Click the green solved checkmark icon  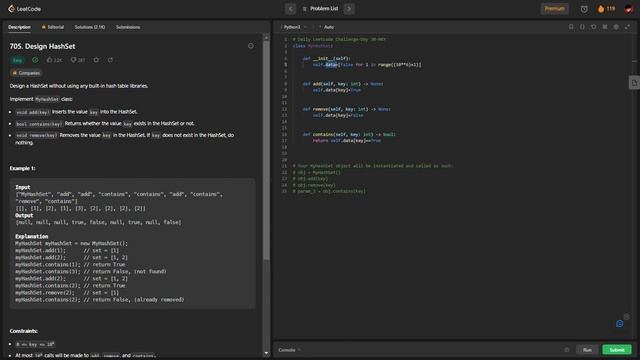(35, 60)
